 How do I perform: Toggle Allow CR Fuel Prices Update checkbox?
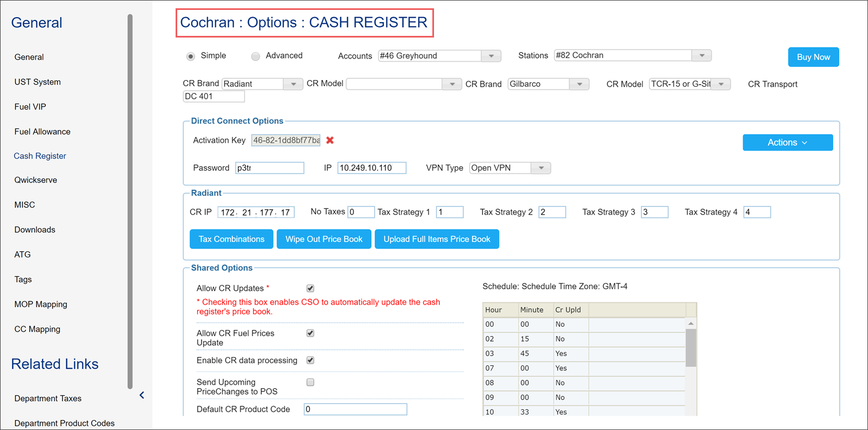point(310,333)
